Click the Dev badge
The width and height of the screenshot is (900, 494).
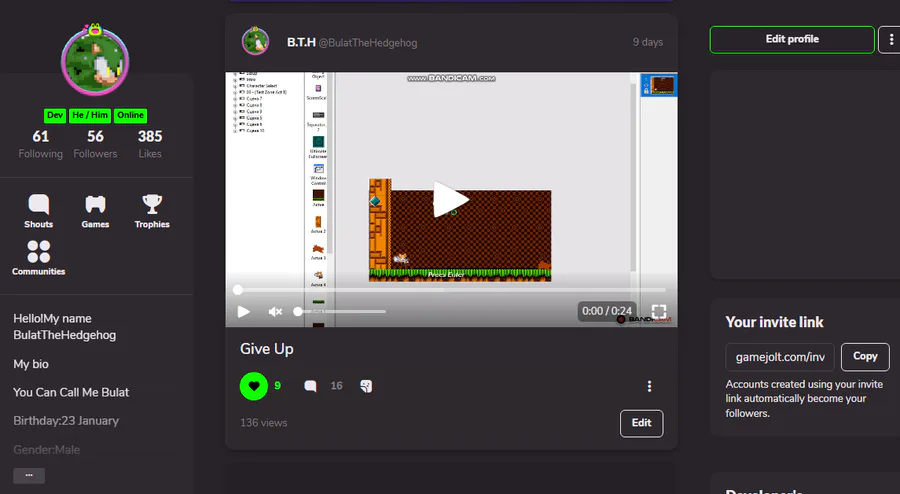55,115
